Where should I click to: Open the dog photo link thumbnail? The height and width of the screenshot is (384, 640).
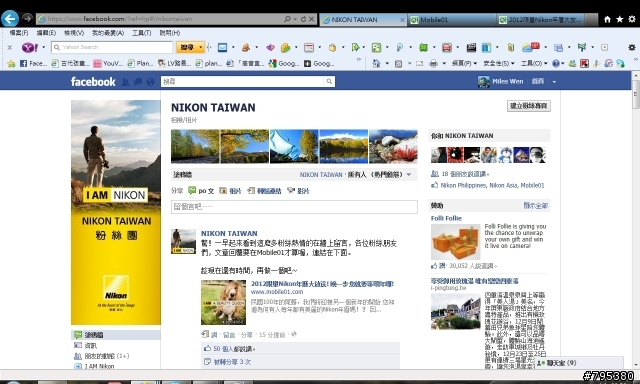tap(223, 302)
